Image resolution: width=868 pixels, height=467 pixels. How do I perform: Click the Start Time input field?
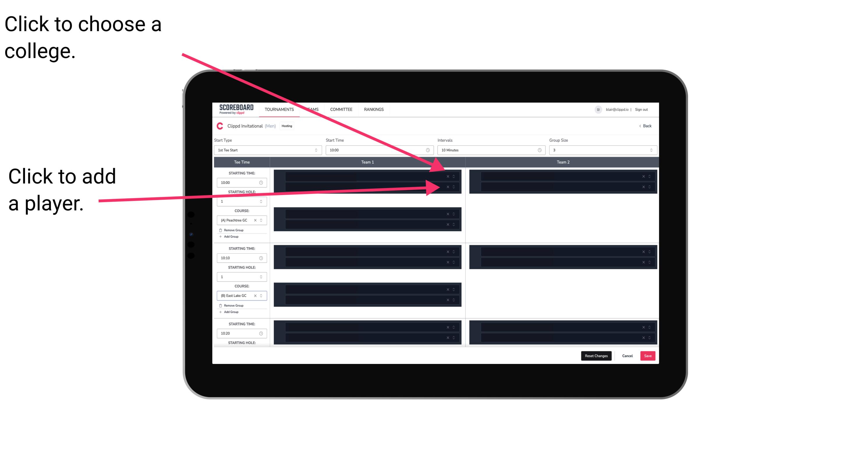379,151
